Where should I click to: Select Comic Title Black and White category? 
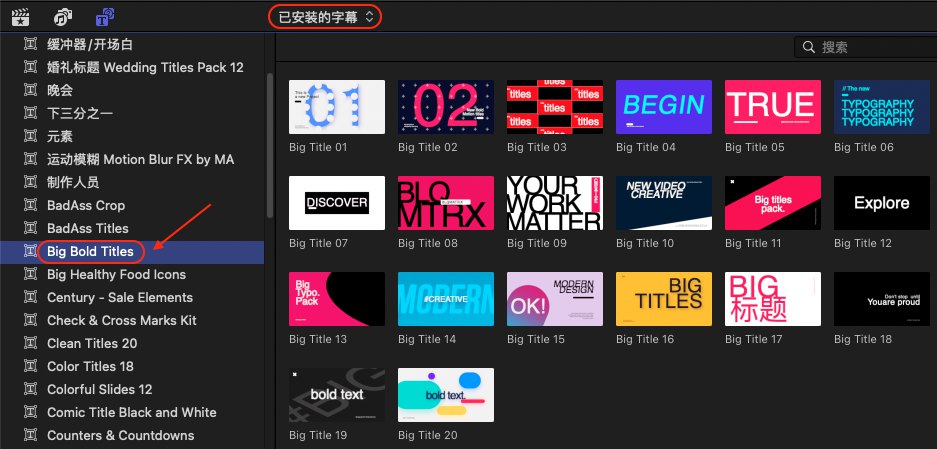pyautogui.click(x=131, y=412)
